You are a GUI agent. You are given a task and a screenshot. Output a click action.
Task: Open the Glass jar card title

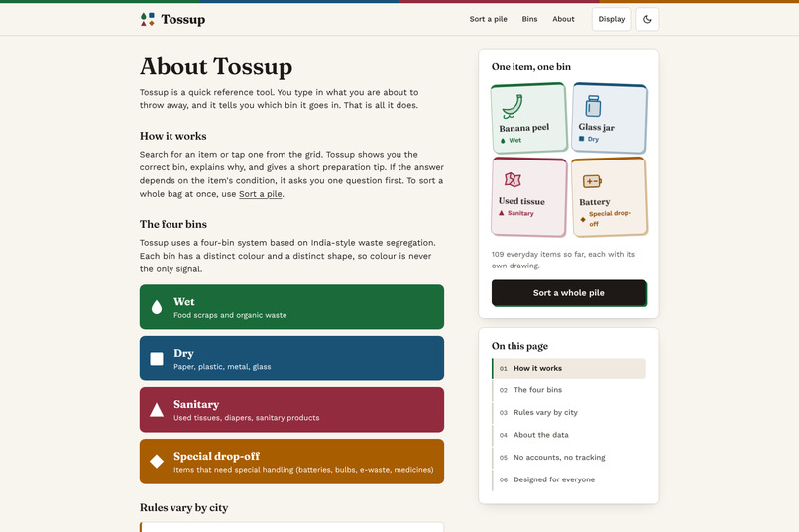click(596, 127)
